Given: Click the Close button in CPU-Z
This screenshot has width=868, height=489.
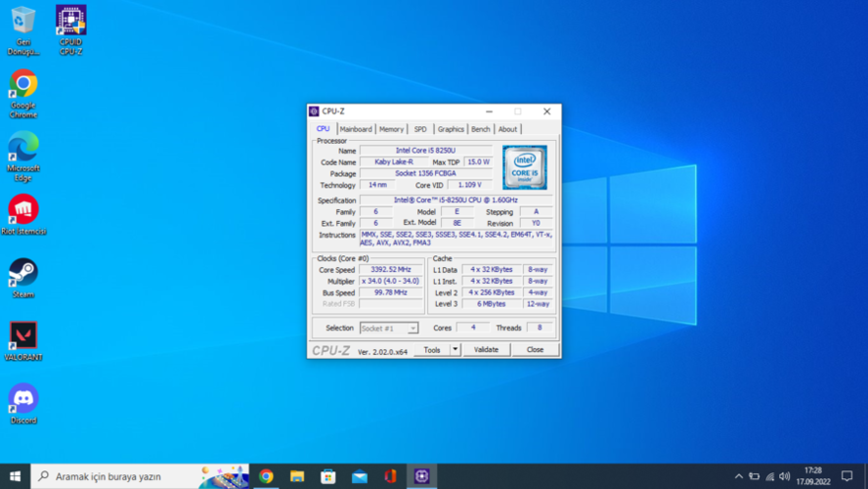Looking at the screenshot, I should click(535, 349).
